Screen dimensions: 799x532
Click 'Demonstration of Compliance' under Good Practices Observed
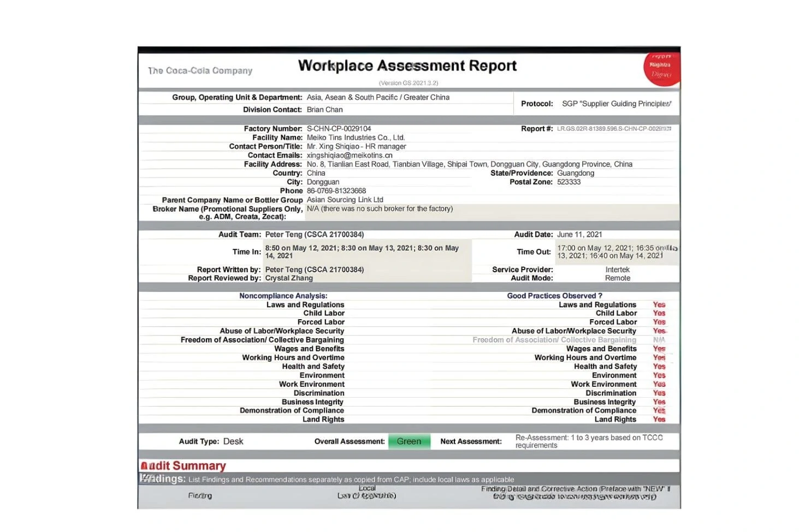tap(584, 411)
